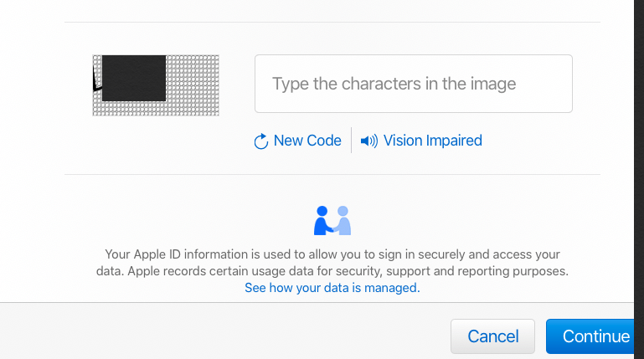Open 'See how your data is managed'
Screen dimensions: 644x359
(x=332, y=288)
